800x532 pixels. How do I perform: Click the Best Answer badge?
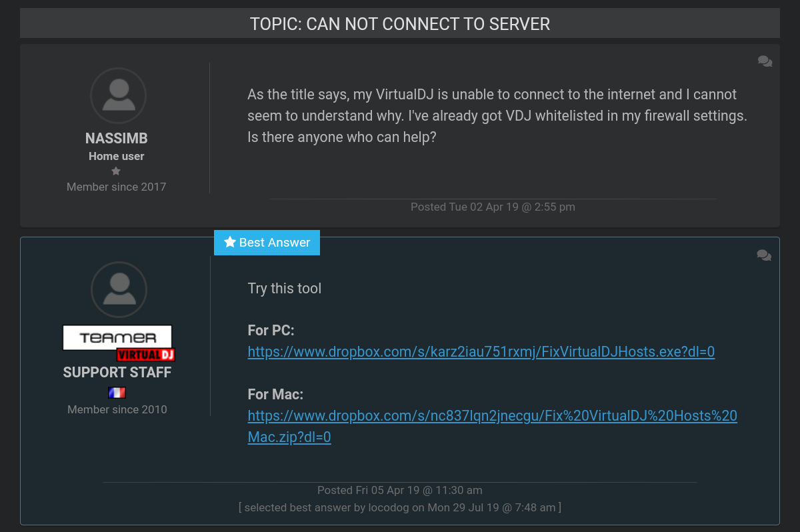pos(267,243)
